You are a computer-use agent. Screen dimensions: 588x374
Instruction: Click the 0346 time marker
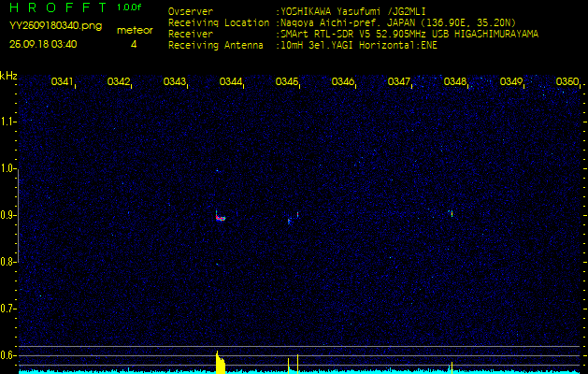pos(343,81)
